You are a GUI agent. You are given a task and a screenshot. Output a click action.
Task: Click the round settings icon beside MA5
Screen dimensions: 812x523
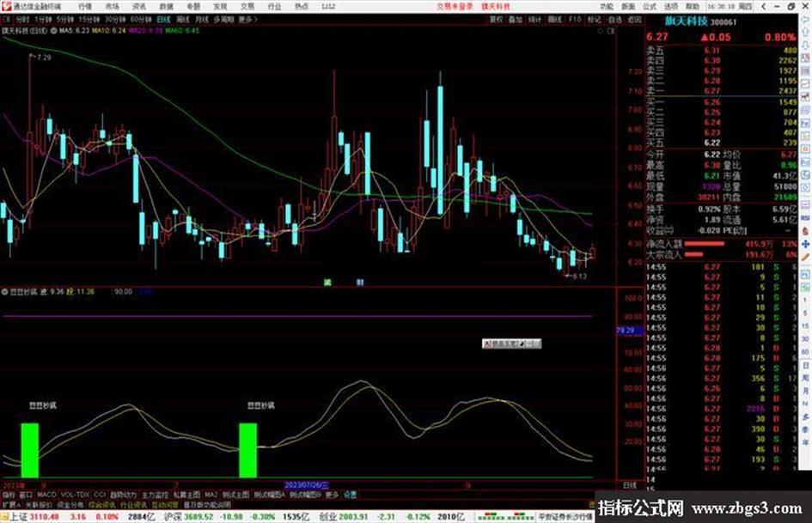tap(54, 31)
